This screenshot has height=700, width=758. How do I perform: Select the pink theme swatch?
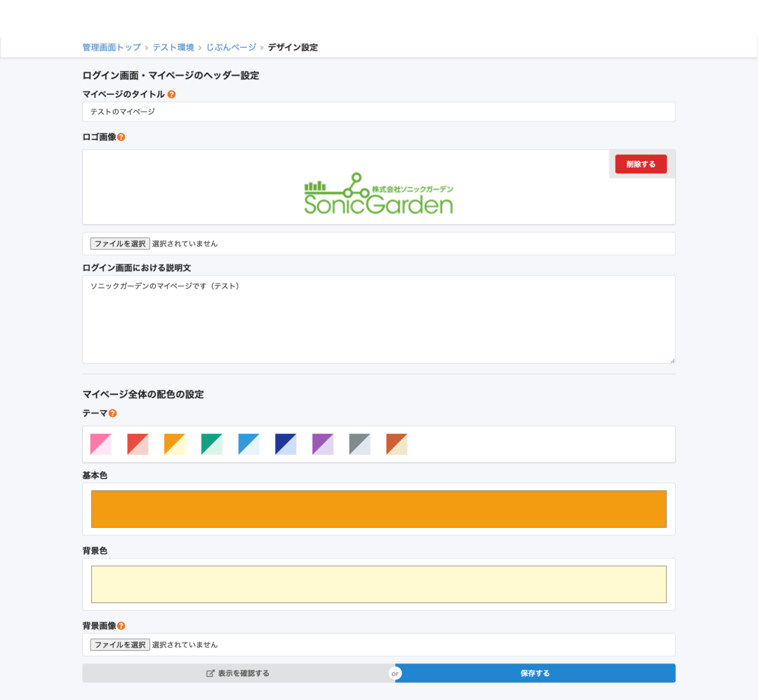[x=100, y=444]
